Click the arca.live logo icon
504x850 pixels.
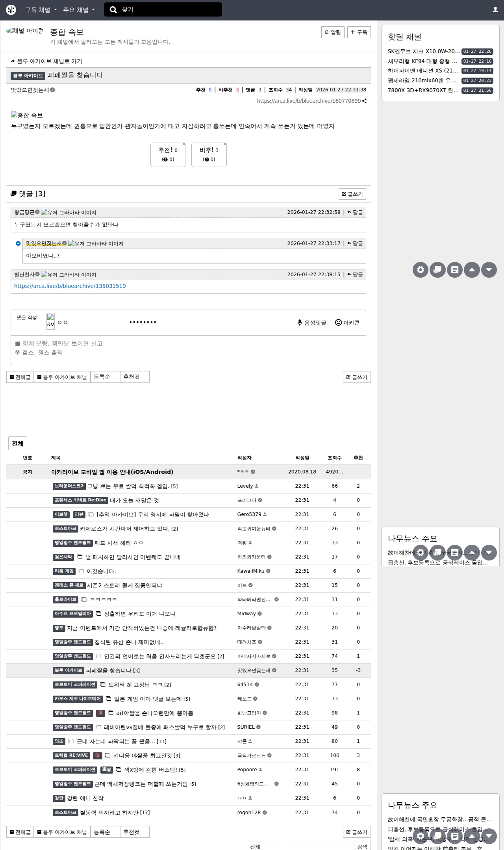point(11,10)
